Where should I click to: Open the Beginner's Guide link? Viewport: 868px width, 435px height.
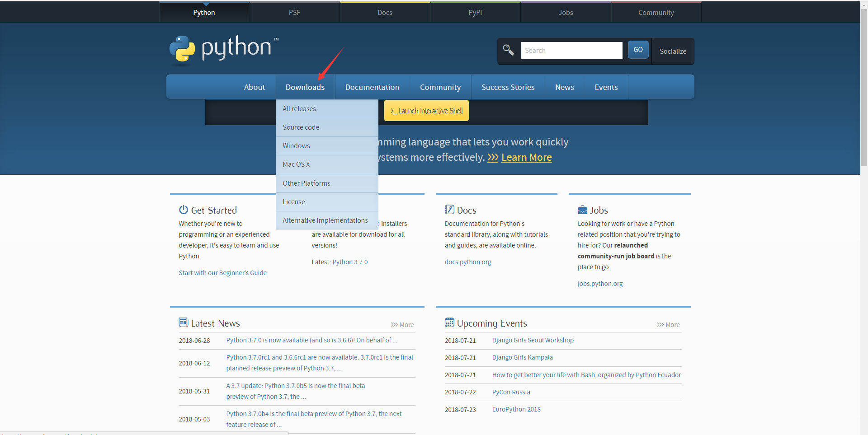222,273
